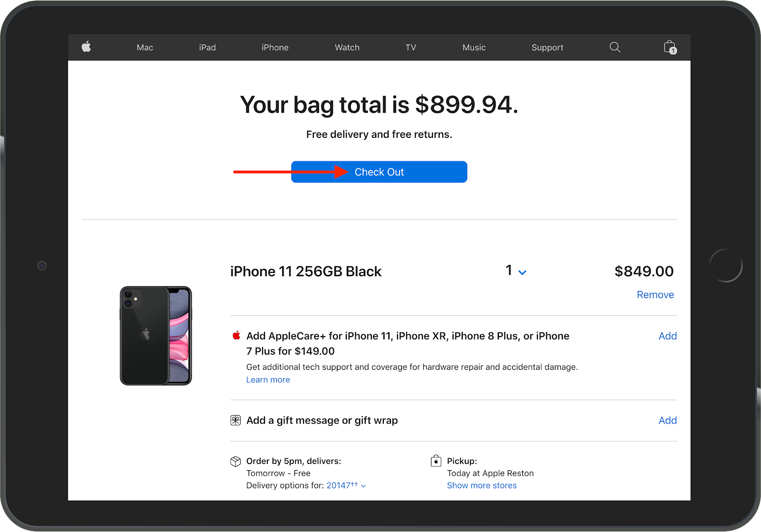The width and height of the screenshot is (761, 532).
Task: Click the store pickup bag icon
Action: click(x=436, y=461)
